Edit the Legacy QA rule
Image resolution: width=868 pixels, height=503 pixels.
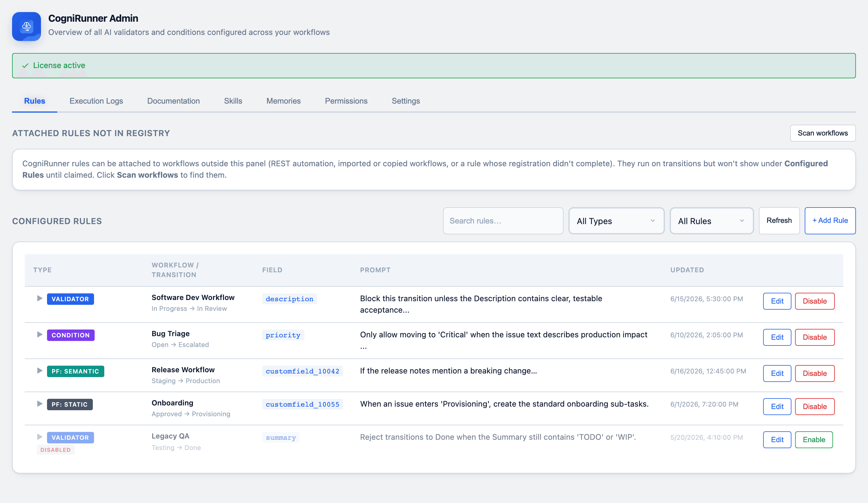(777, 440)
